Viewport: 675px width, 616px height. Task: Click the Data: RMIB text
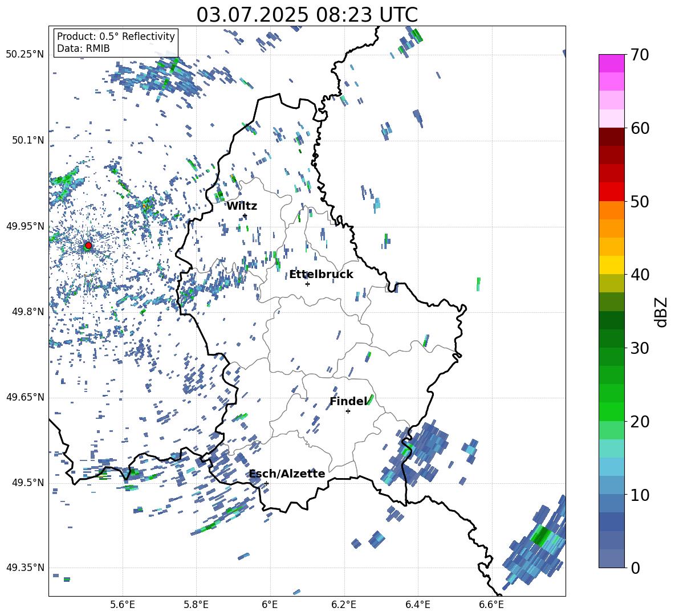click(x=83, y=48)
